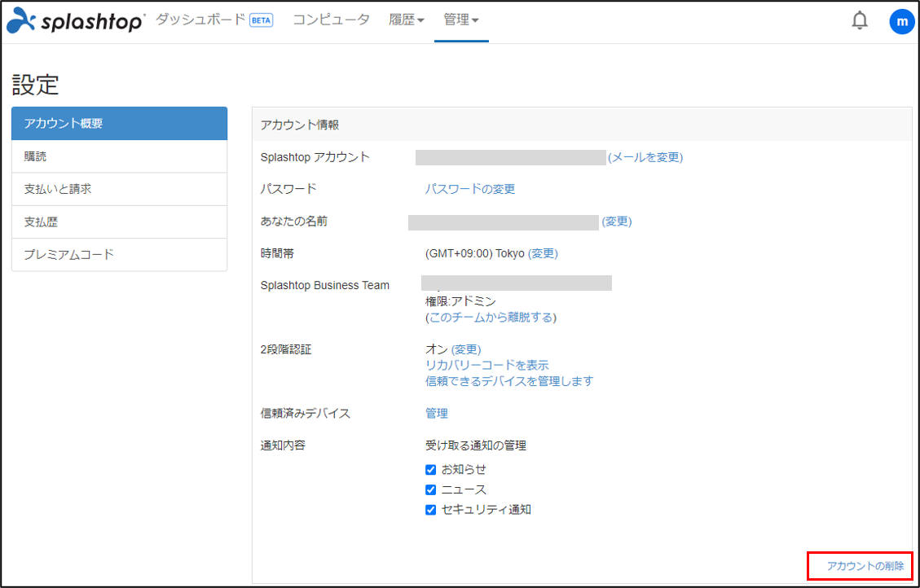This screenshot has width=920, height=588.
Task: Click the メールを変更 link
Action: coord(645,157)
